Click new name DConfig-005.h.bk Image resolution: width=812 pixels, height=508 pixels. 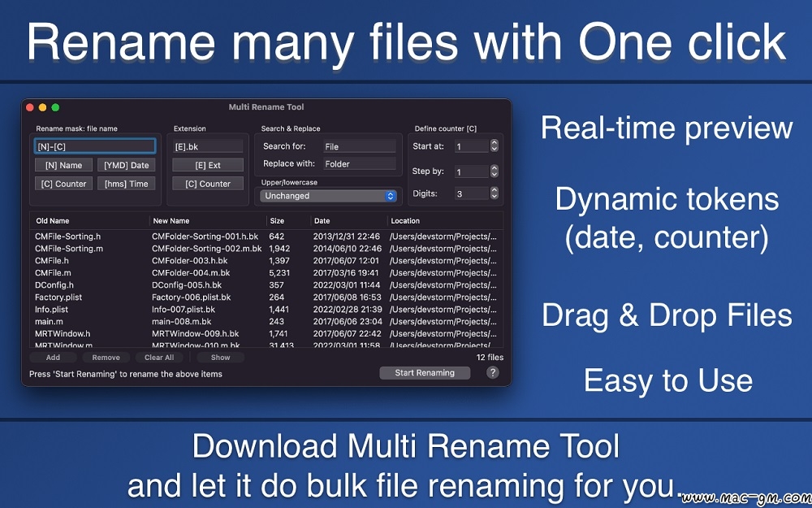[x=187, y=285]
